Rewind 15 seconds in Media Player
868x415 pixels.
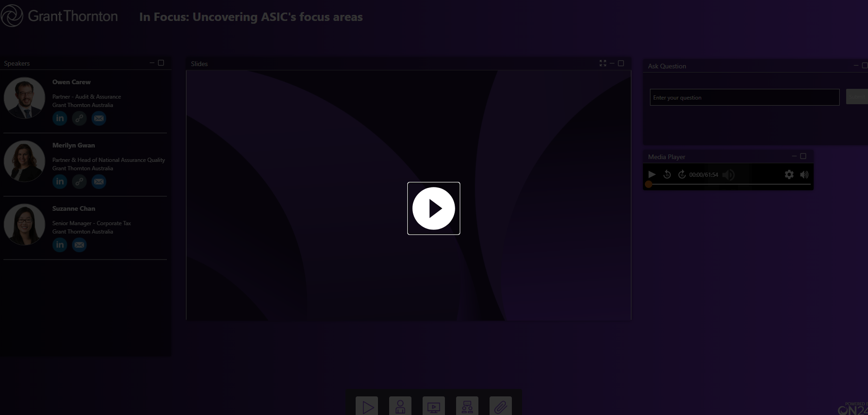pyautogui.click(x=667, y=174)
